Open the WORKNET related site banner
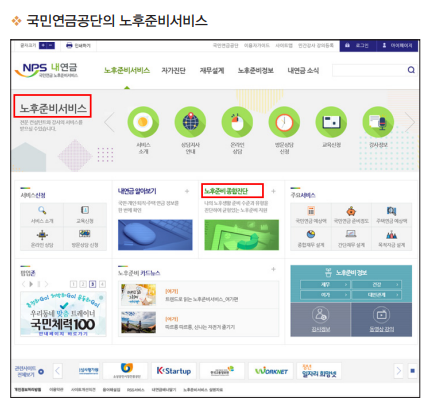The image size is (433, 411). click(271, 371)
